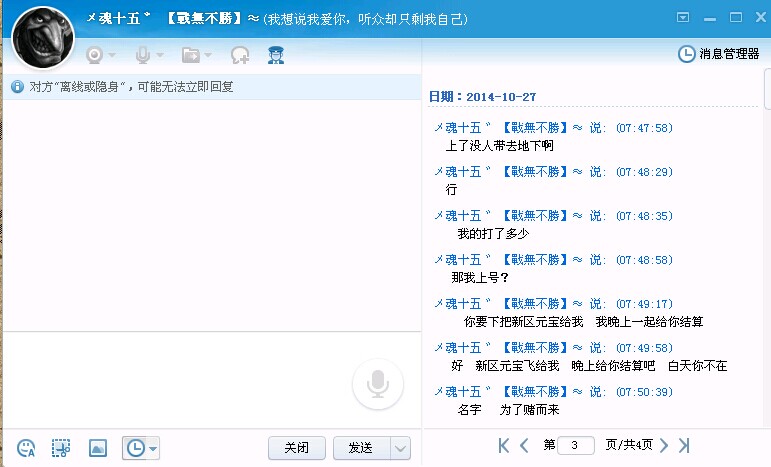This screenshot has height=467, width=771.
Task: Click the 发送 send button
Action: tap(360, 448)
